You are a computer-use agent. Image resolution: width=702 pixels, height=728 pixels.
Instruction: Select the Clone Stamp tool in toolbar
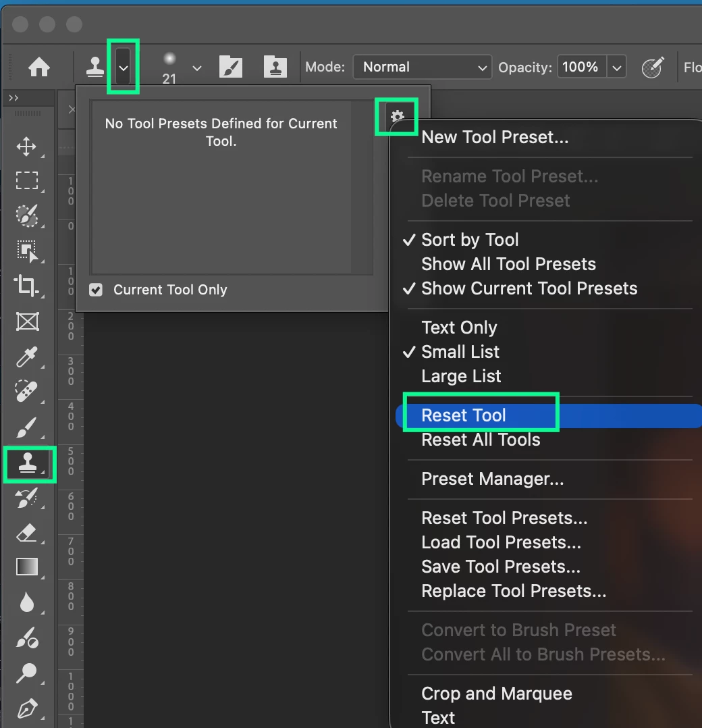click(28, 463)
